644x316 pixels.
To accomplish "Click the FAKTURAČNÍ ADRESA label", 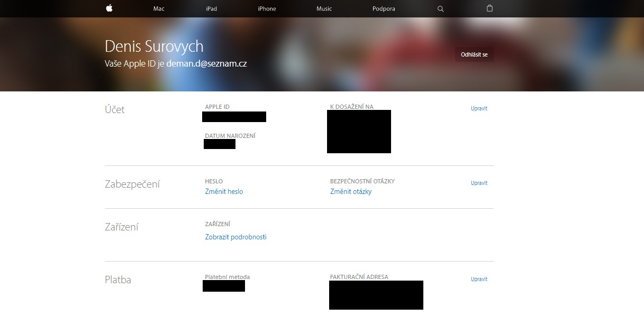I will 359,277.
